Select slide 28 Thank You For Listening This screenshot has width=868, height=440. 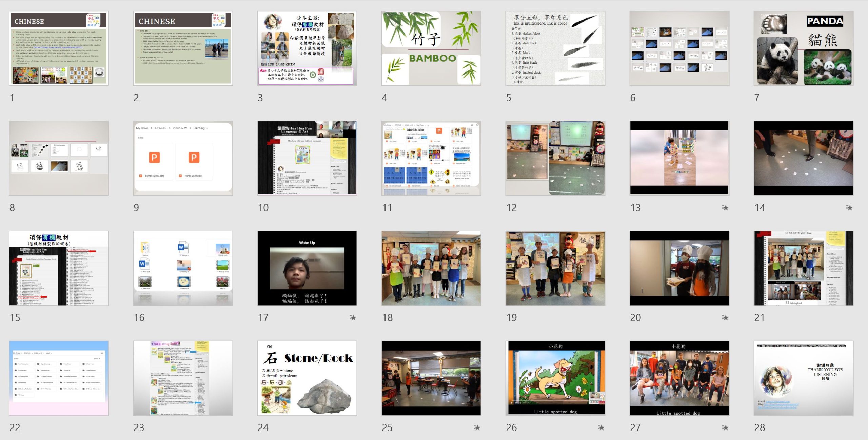(803, 378)
